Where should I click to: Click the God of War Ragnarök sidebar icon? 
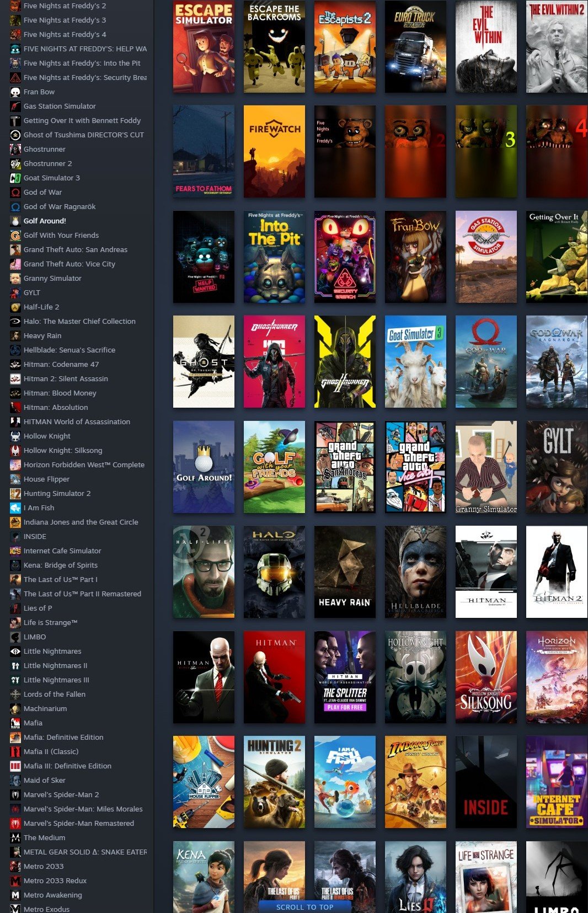tap(15, 207)
